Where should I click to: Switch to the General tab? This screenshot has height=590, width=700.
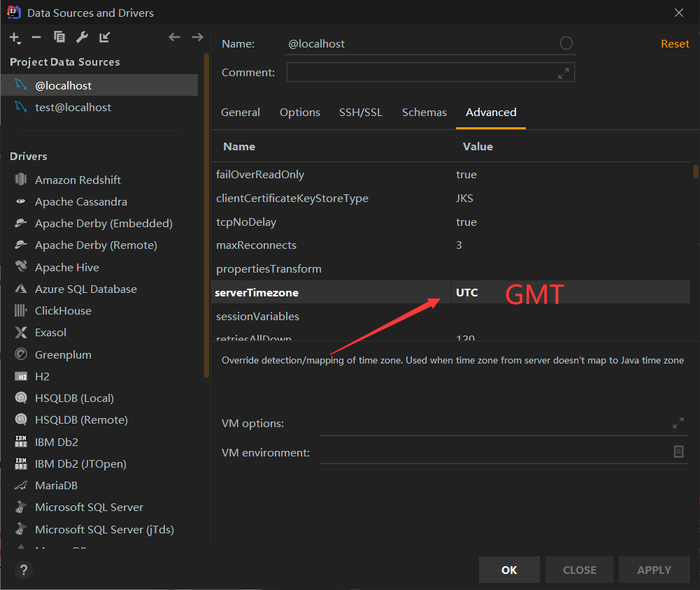(240, 113)
